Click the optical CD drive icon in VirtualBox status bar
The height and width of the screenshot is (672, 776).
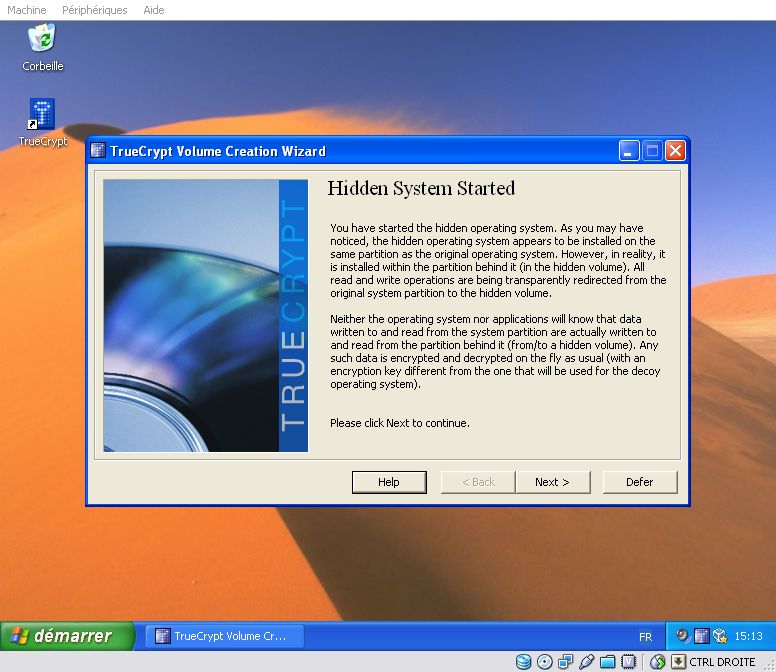[x=544, y=662]
